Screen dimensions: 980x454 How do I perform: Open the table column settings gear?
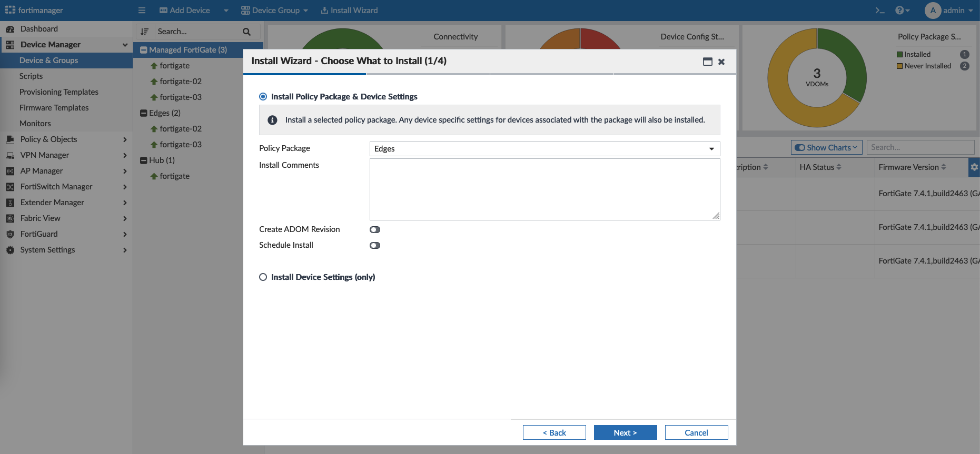click(974, 167)
